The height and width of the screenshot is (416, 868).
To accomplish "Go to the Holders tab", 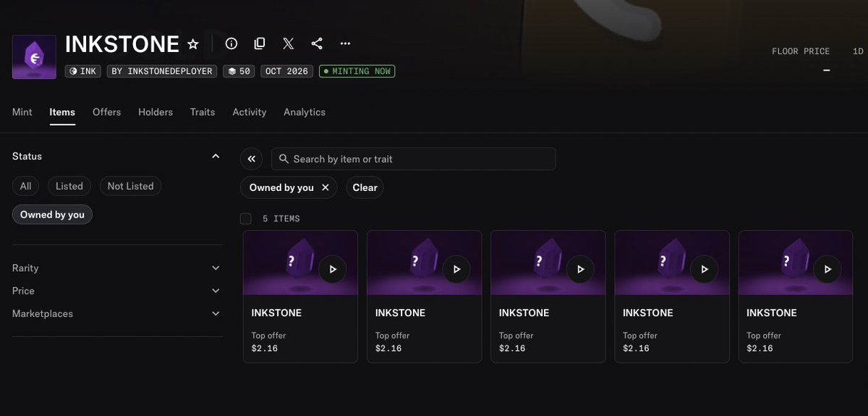I will click(156, 112).
